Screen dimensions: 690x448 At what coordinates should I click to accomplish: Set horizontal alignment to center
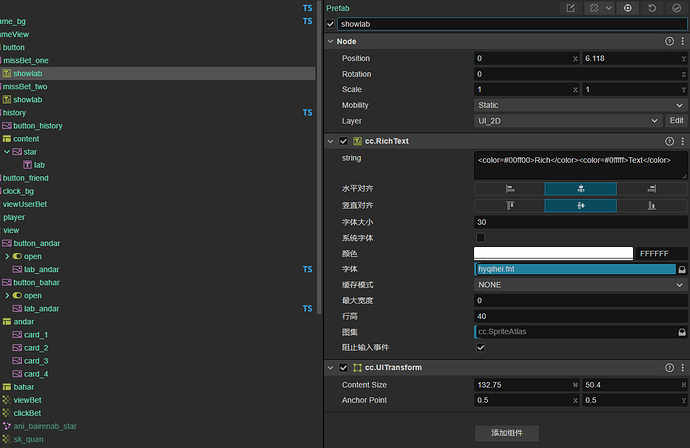coord(581,189)
